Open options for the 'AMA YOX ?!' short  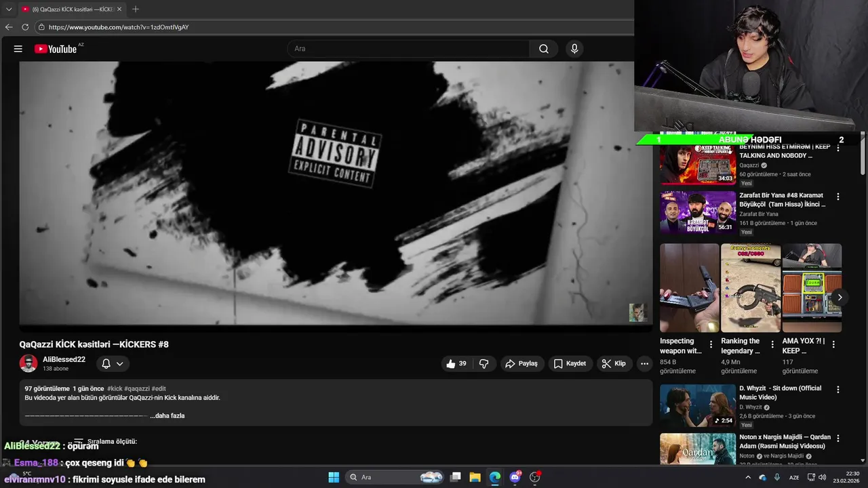[x=833, y=344]
